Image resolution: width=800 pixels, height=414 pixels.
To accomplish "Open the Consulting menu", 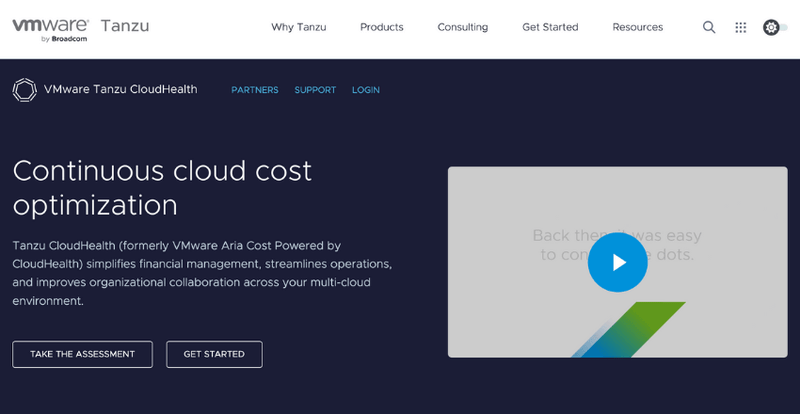I will point(462,27).
